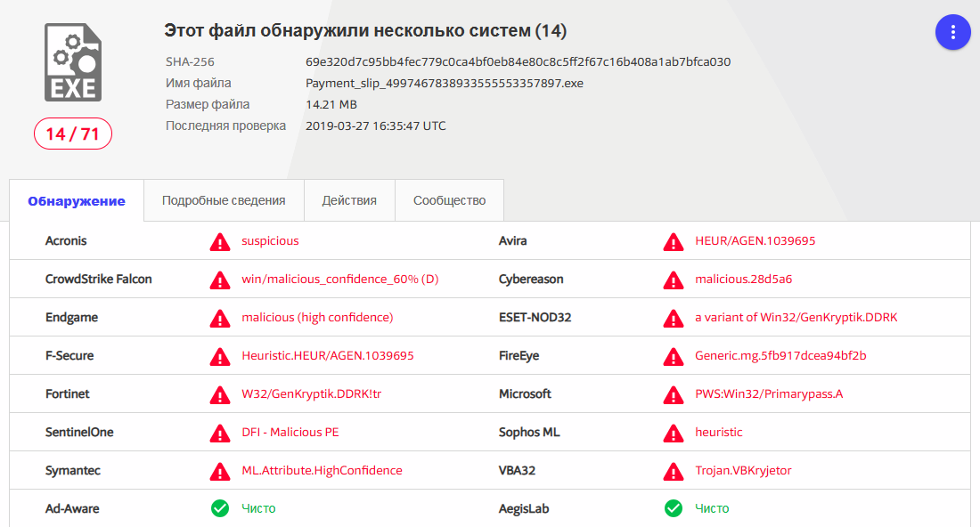Click the green checkmark icon for Ad-Aware
Image resolution: width=980 pixels, height=527 pixels.
pyautogui.click(x=219, y=508)
